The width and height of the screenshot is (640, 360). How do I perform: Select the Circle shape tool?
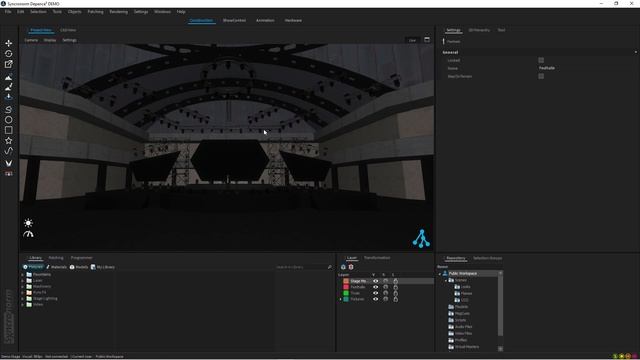[9, 120]
